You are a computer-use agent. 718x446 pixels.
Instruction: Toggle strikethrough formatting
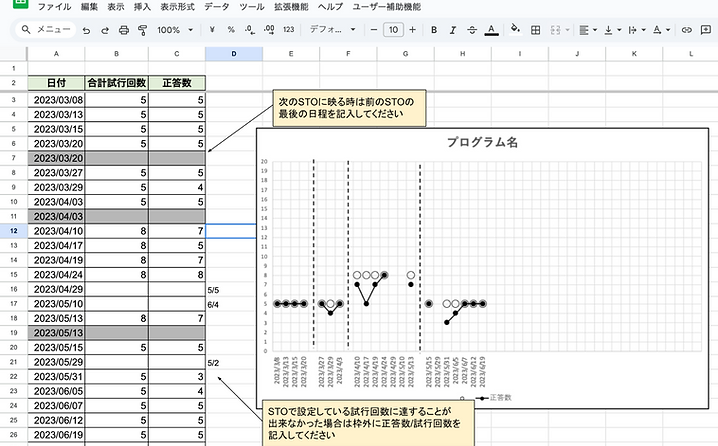tap(472, 30)
